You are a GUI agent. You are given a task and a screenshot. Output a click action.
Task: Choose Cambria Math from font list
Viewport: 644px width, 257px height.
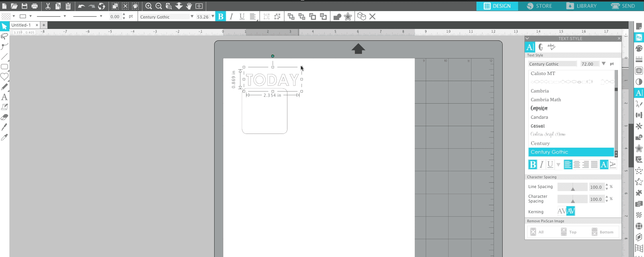(546, 100)
